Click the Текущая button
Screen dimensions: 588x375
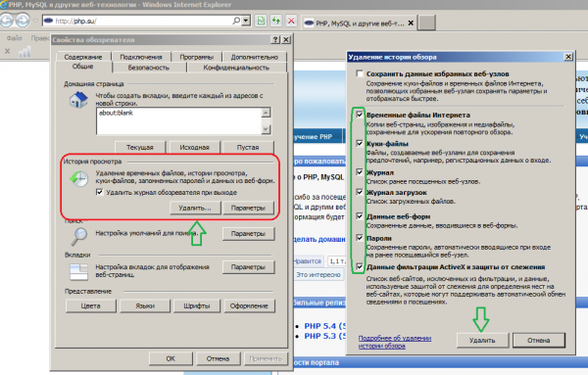tap(140, 147)
